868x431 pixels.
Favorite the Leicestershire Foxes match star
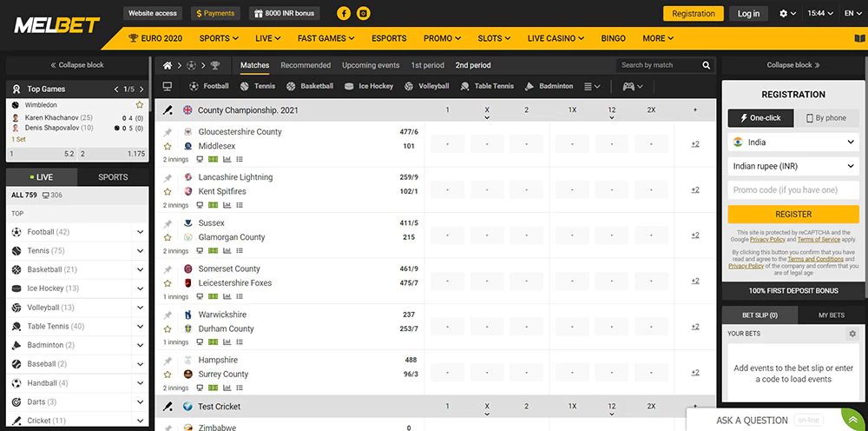168,283
